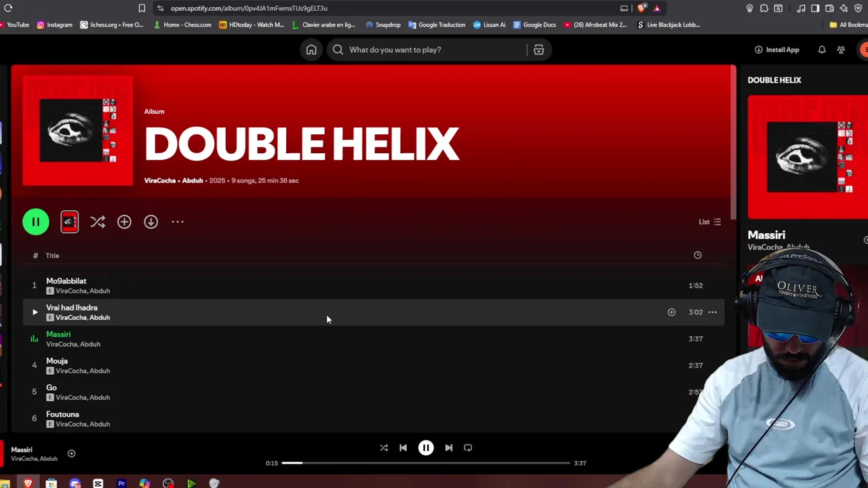Image resolution: width=868 pixels, height=488 pixels.
Task: Open the List view options dropdown
Action: click(x=709, y=222)
